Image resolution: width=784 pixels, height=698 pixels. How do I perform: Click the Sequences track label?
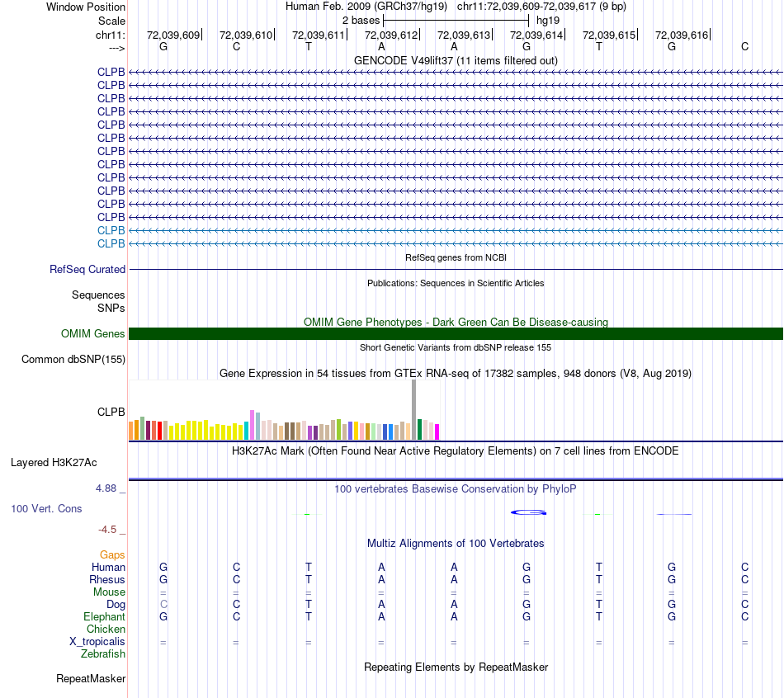point(98,295)
